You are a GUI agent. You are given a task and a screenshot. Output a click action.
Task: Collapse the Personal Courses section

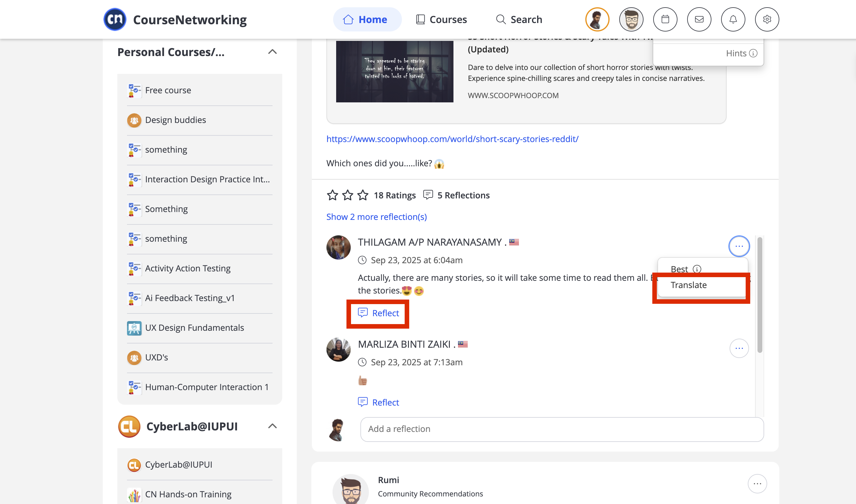[273, 52]
